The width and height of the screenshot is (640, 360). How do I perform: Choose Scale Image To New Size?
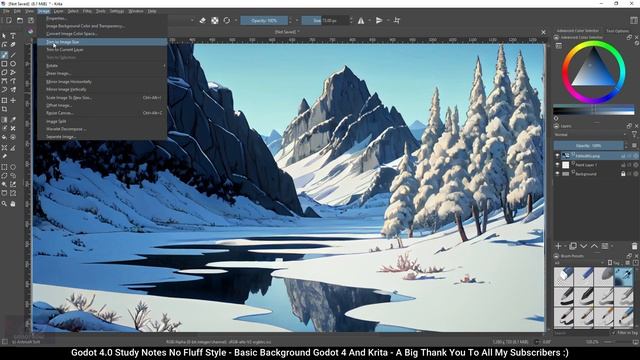click(102, 98)
